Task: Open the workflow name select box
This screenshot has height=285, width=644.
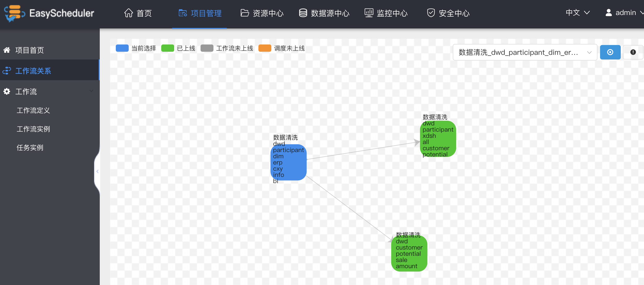Action: coord(525,52)
